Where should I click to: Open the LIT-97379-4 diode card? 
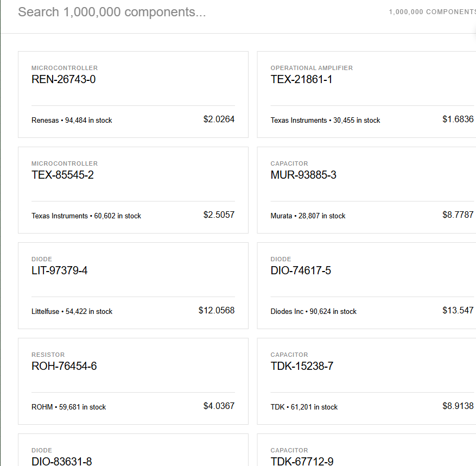(x=134, y=286)
